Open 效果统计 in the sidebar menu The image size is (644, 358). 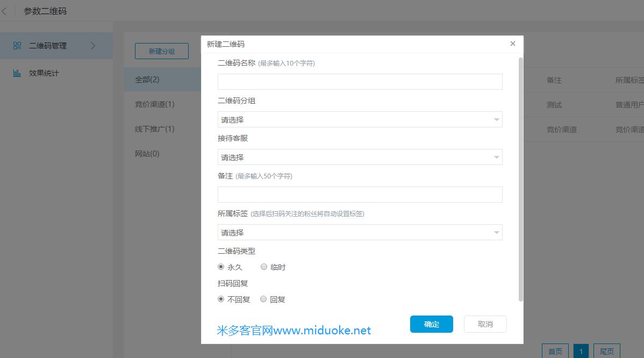pos(44,73)
